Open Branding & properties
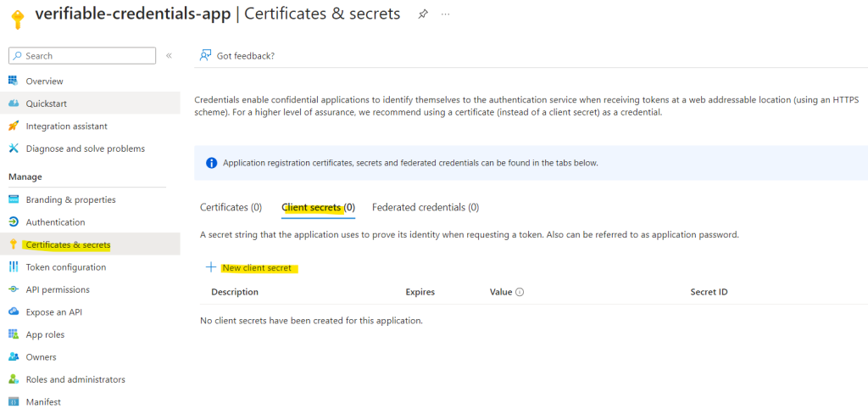 71,199
